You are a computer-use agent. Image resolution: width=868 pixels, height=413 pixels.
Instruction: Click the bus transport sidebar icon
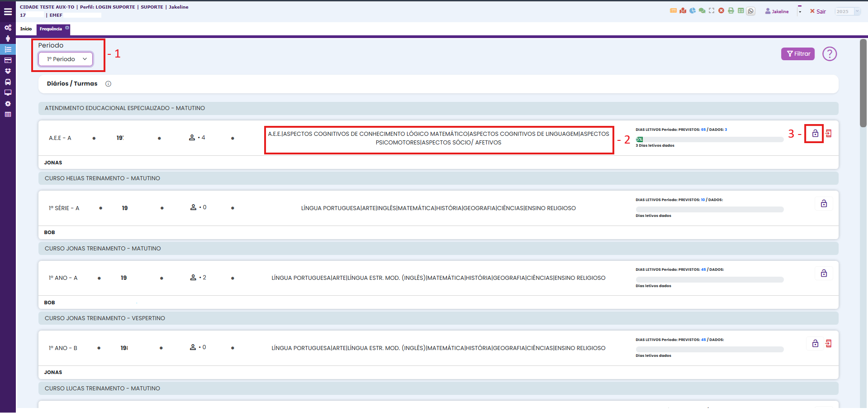pyautogui.click(x=8, y=82)
